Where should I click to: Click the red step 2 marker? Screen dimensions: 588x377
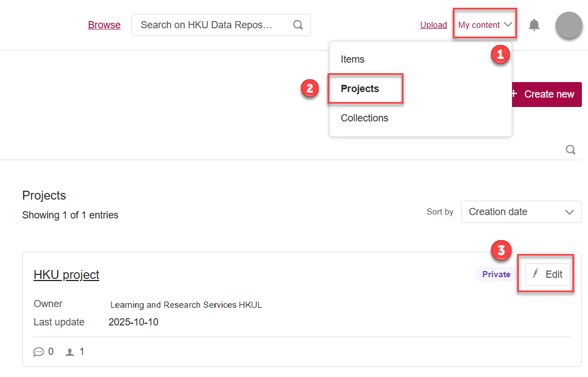click(x=310, y=89)
